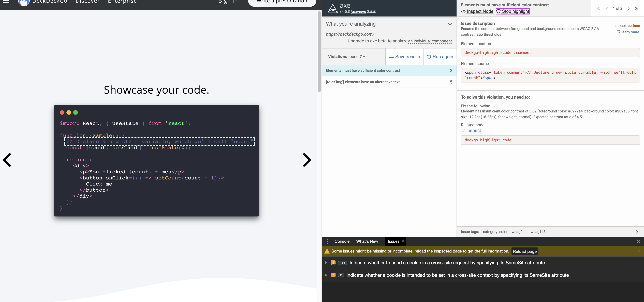
Task: Go to next issue chevron in axe
Action: 628,8
